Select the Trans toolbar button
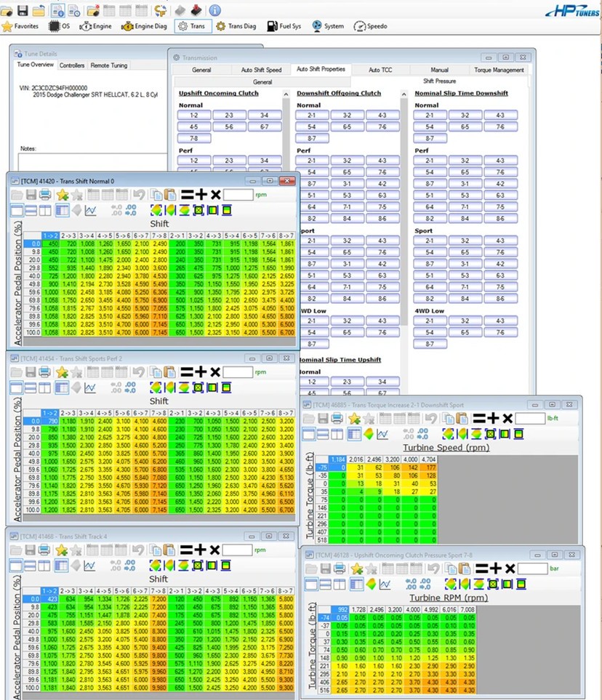 [x=192, y=26]
